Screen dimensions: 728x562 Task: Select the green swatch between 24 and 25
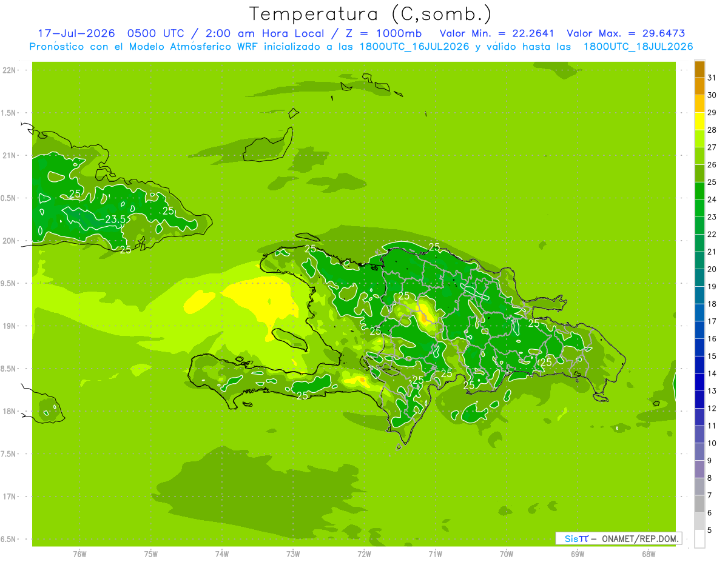point(699,190)
